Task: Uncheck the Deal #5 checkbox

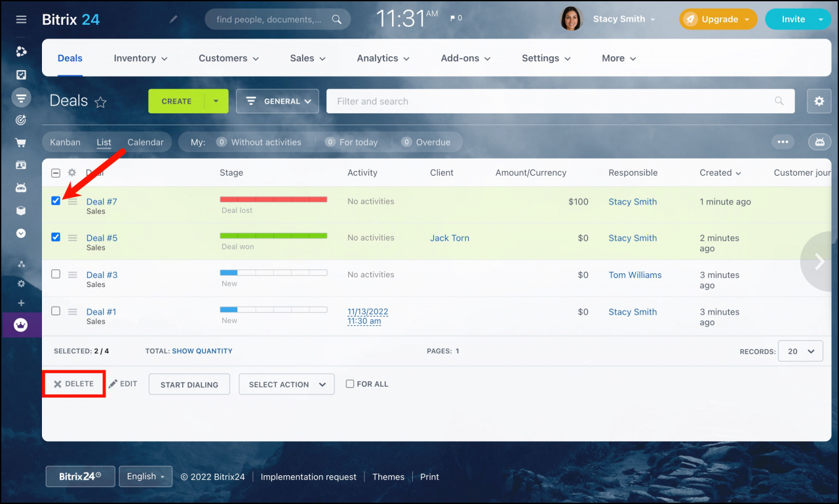Action: [56, 237]
